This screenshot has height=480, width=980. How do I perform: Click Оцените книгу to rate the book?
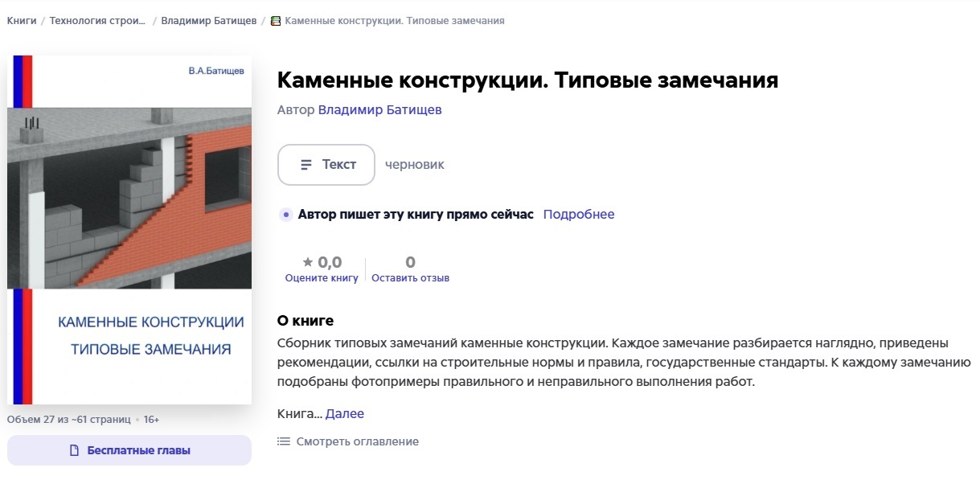point(322,278)
